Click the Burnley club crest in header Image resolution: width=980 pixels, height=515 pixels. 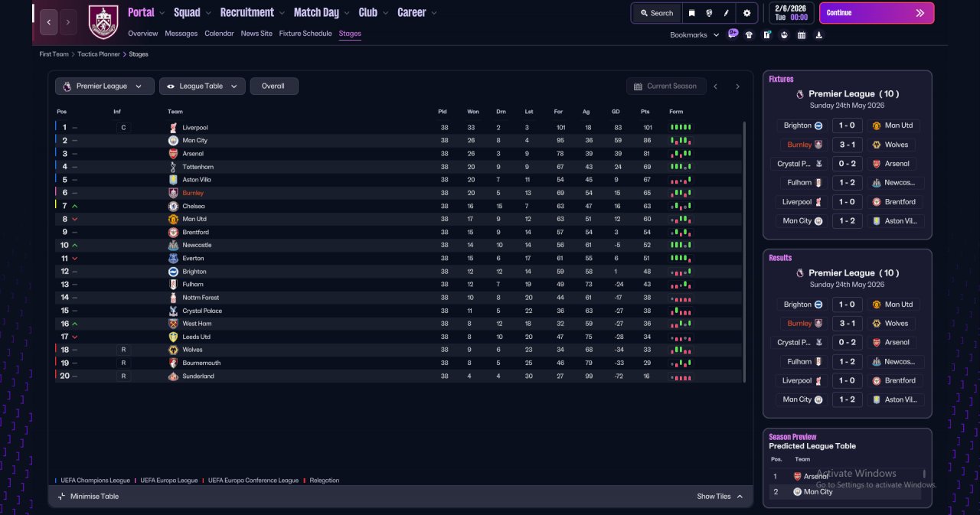pos(103,22)
